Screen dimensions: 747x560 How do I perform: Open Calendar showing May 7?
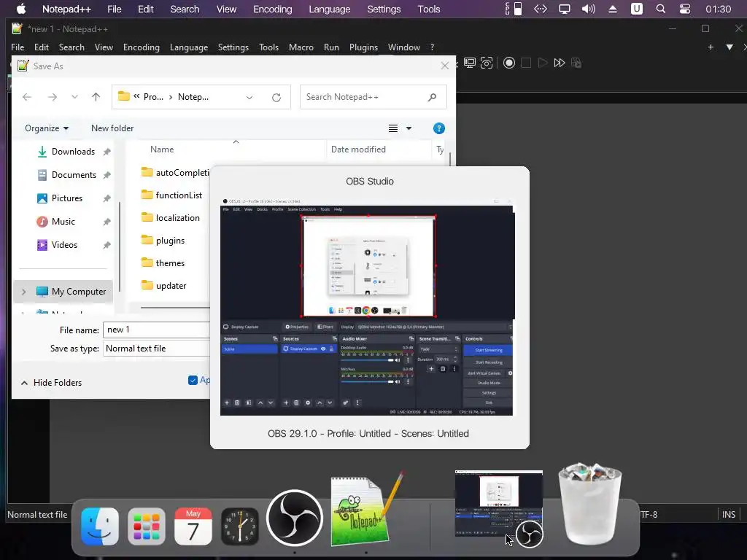pyautogui.click(x=193, y=526)
